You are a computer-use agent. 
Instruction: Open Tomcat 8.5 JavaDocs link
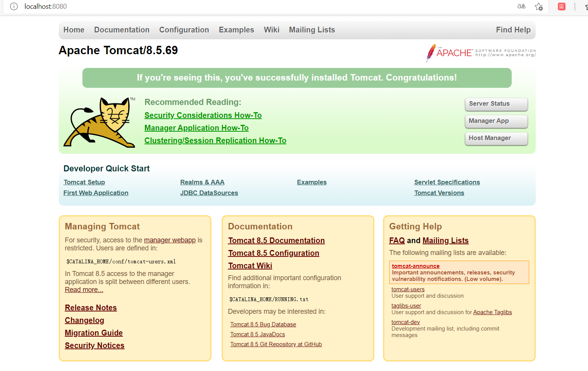(258, 334)
